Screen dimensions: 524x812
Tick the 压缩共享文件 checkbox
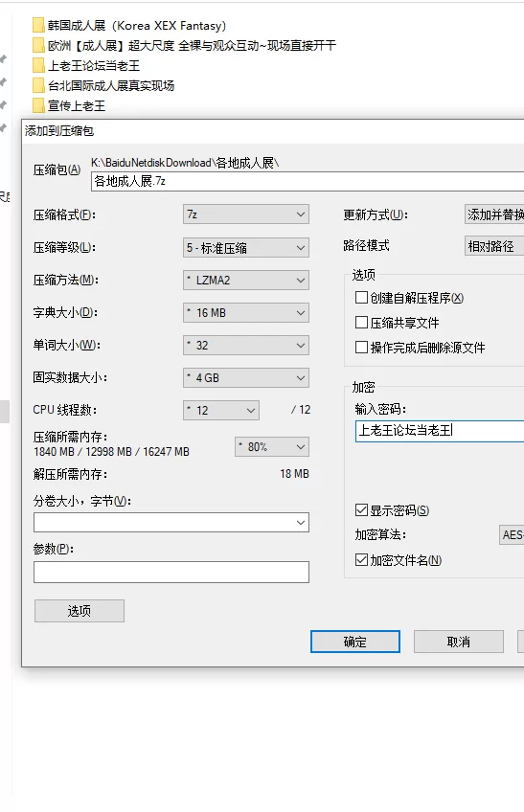361,322
